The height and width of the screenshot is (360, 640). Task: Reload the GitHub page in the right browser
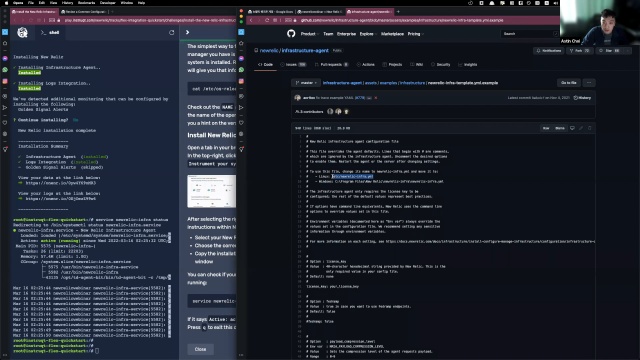(267, 20)
